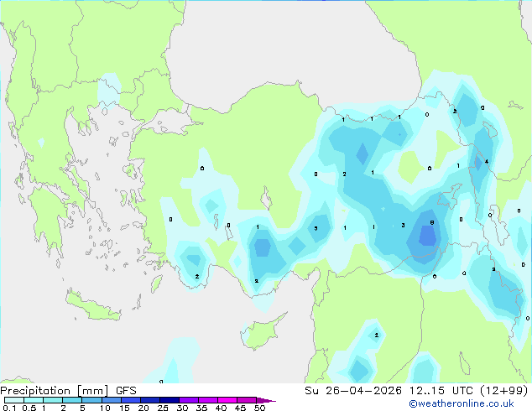532x411 pixels.
Task: Open the weatheronline.co.uk link
Action: (x=462, y=403)
